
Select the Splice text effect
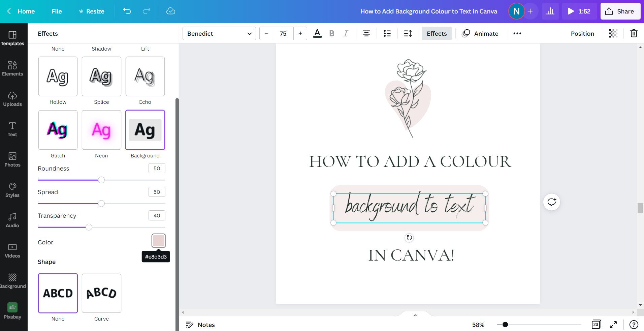(101, 76)
